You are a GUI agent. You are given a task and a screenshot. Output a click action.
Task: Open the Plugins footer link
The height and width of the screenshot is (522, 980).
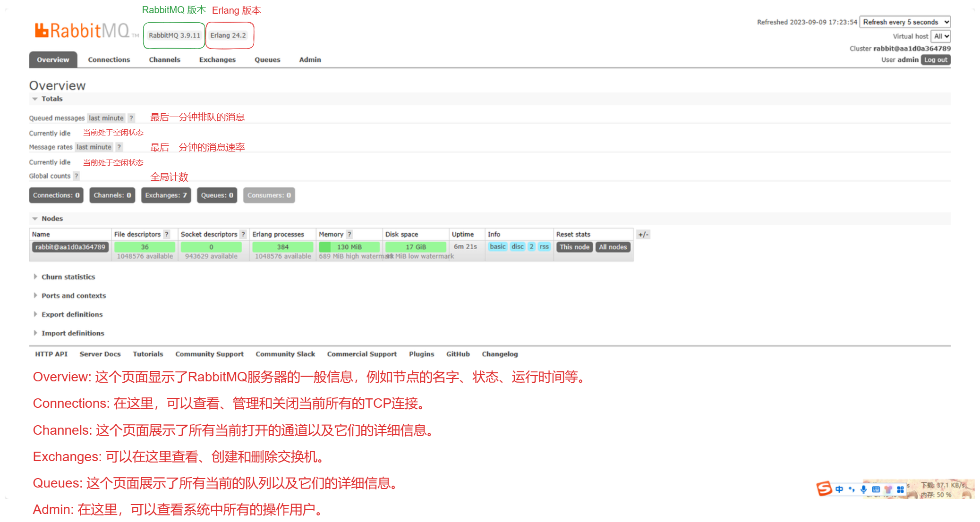[x=421, y=354]
